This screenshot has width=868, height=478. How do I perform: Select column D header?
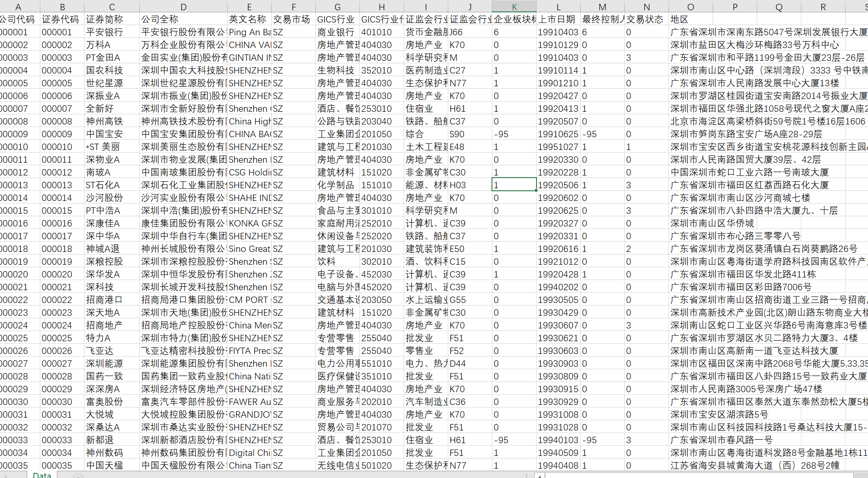pos(183,6)
